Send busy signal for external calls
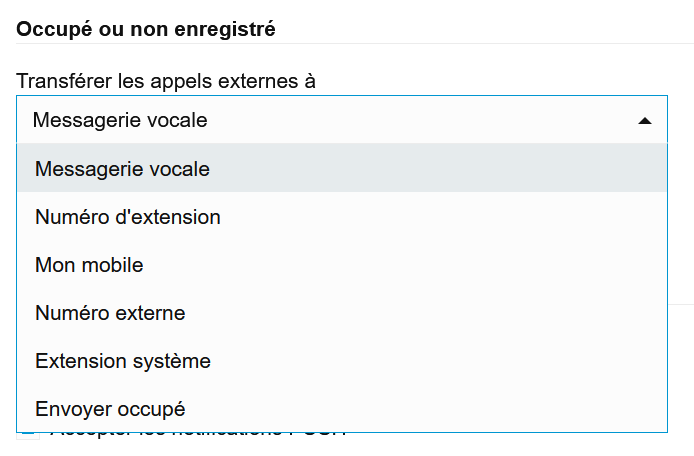 coord(110,409)
